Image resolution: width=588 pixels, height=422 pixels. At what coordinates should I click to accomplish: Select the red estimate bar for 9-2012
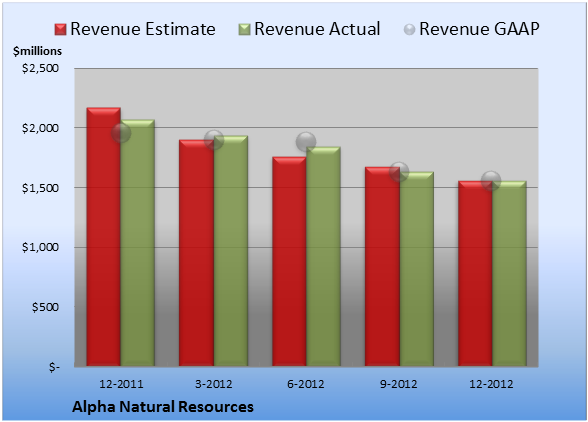pos(382,266)
